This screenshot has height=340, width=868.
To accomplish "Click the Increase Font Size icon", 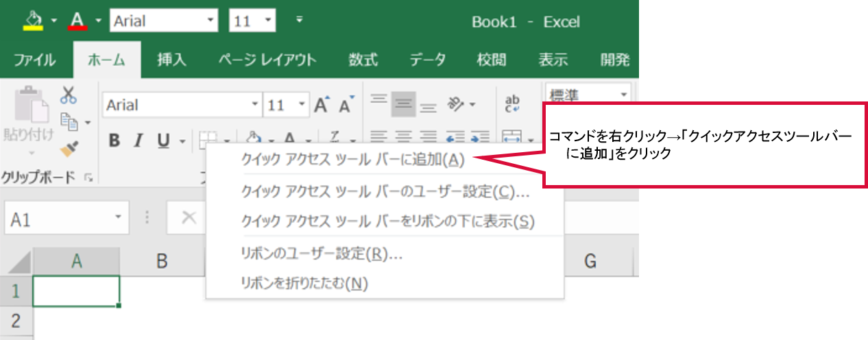I will coord(321,106).
